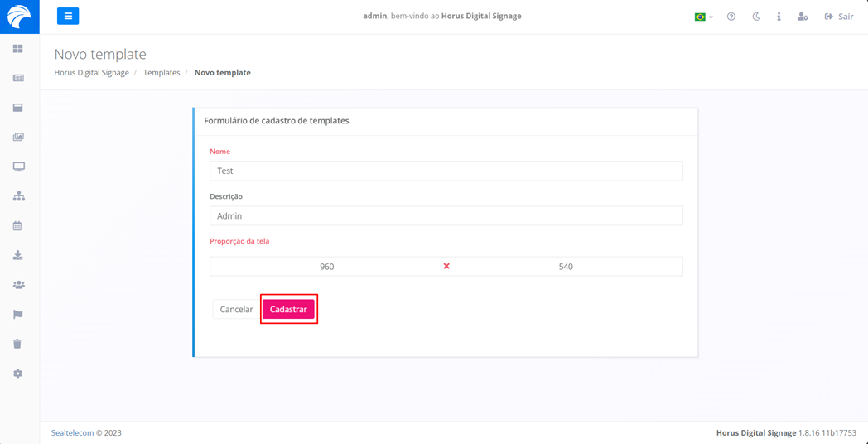The height and width of the screenshot is (444, 868).
Task: Open user account settings icon
Action: point(802,17)
